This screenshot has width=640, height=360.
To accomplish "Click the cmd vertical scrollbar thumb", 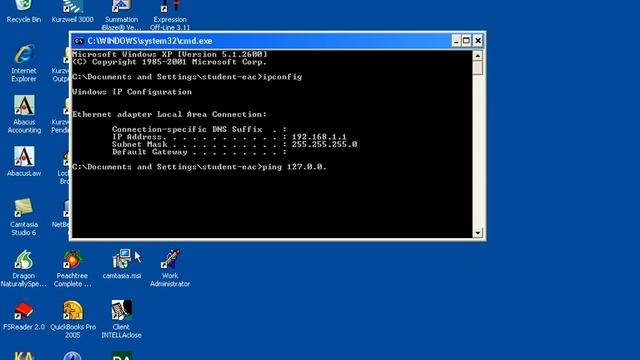I will pos(478,67).
